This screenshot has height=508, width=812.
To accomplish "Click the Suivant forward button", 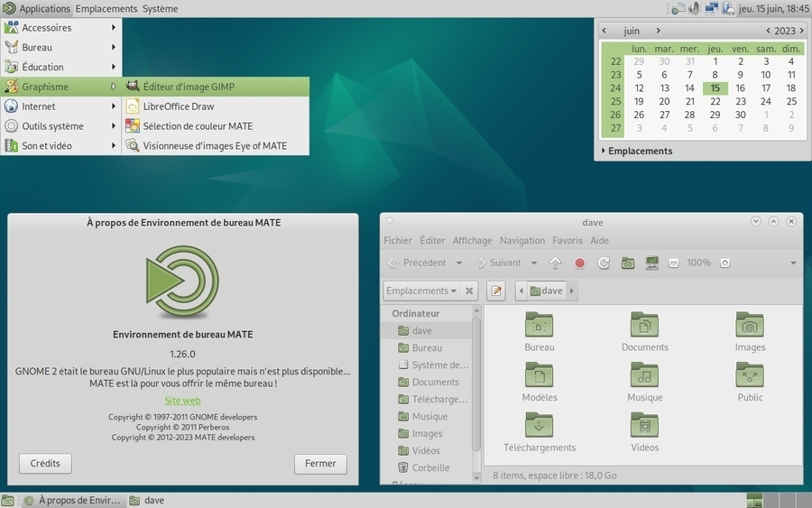I will [x=498, y=263].
